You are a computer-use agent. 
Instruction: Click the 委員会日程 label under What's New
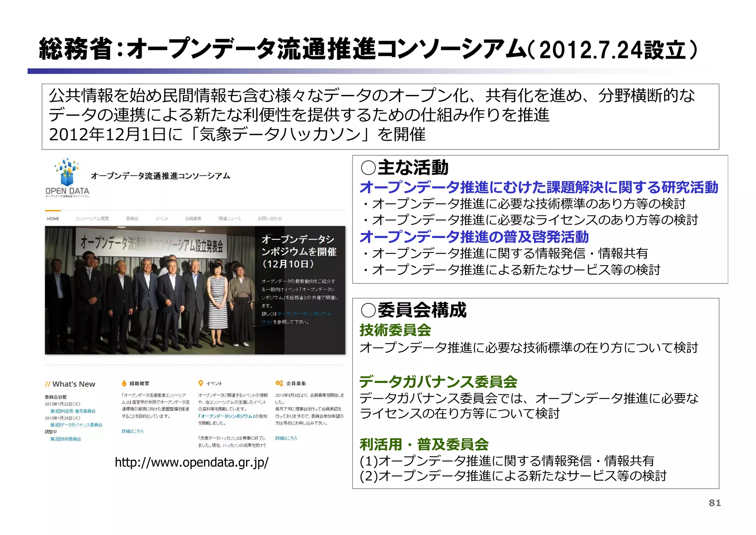coord(56,397)
